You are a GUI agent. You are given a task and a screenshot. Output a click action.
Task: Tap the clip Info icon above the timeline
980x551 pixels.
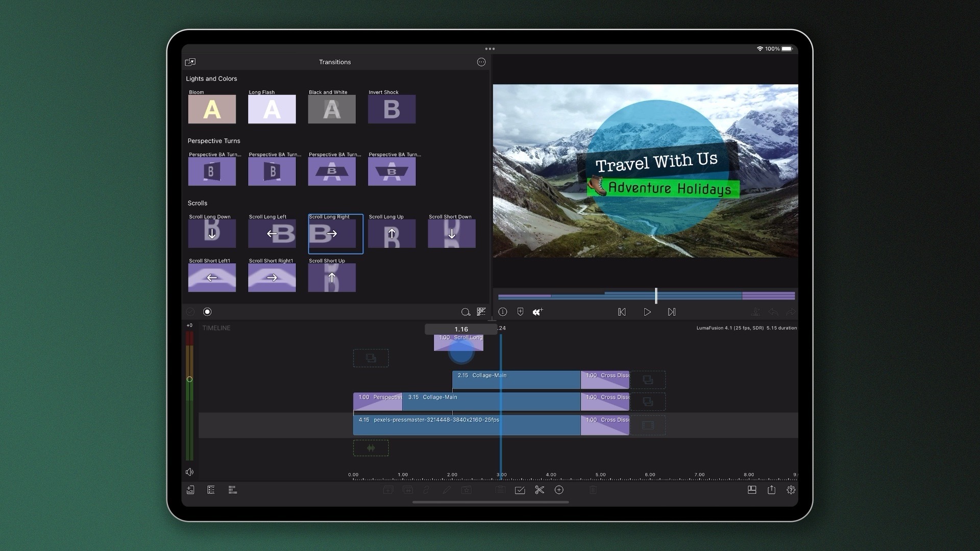503,312
